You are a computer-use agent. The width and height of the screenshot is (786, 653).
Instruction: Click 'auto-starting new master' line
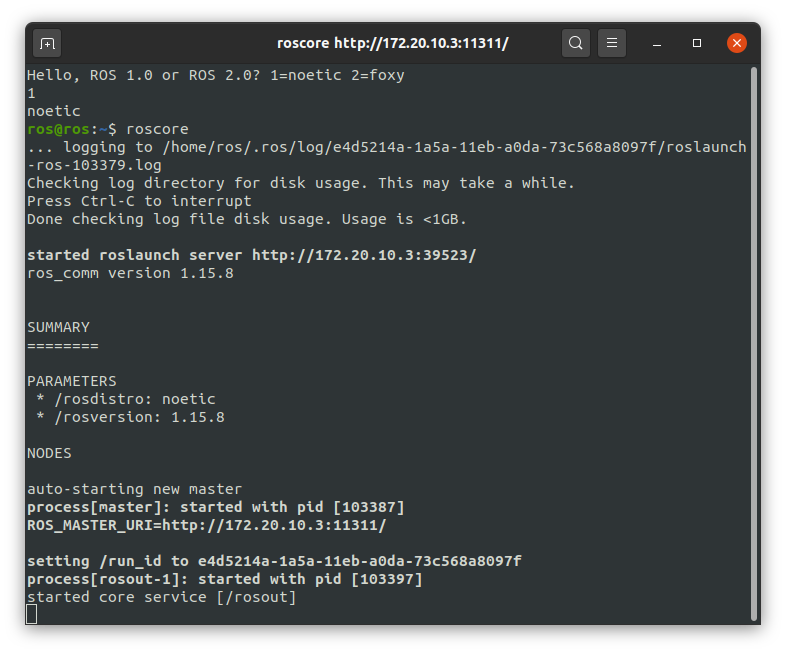click(x=134, y=489)
